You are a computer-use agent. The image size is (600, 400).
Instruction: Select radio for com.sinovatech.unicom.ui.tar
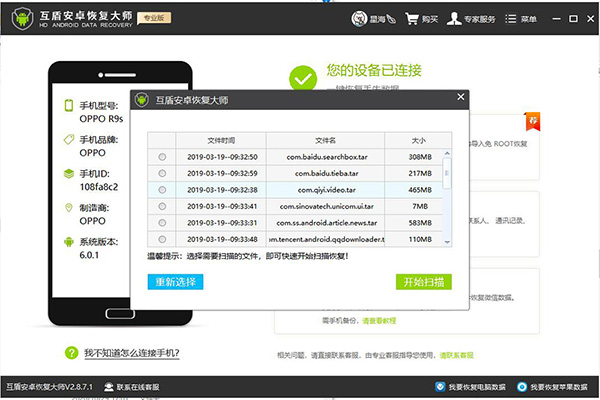tap(162, 206)
